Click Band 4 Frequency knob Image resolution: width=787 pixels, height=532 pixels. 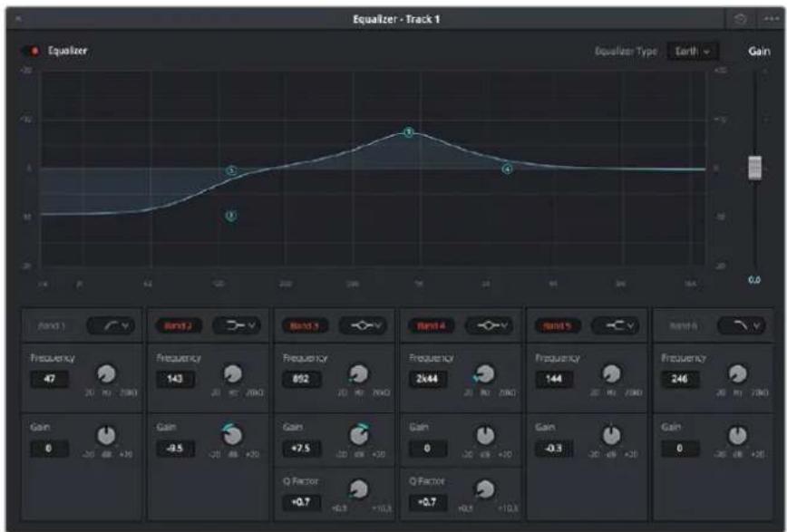tap(485, 374)
